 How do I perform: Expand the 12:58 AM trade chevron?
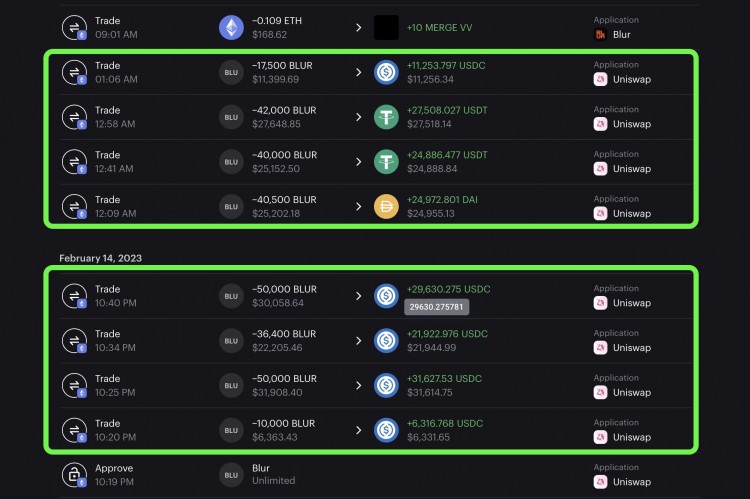tap(359, 117)
